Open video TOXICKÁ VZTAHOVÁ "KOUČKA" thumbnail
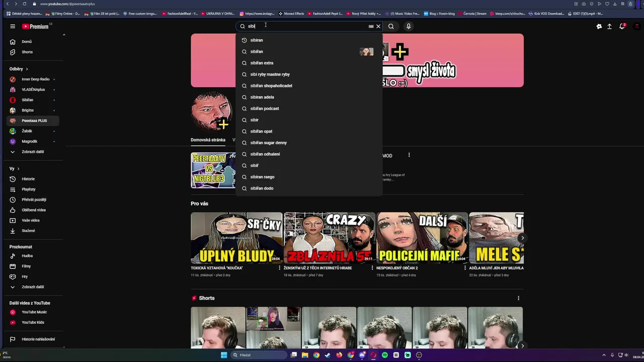The height and width of the screenshot is (362, 644). click(x=236, y=238)
